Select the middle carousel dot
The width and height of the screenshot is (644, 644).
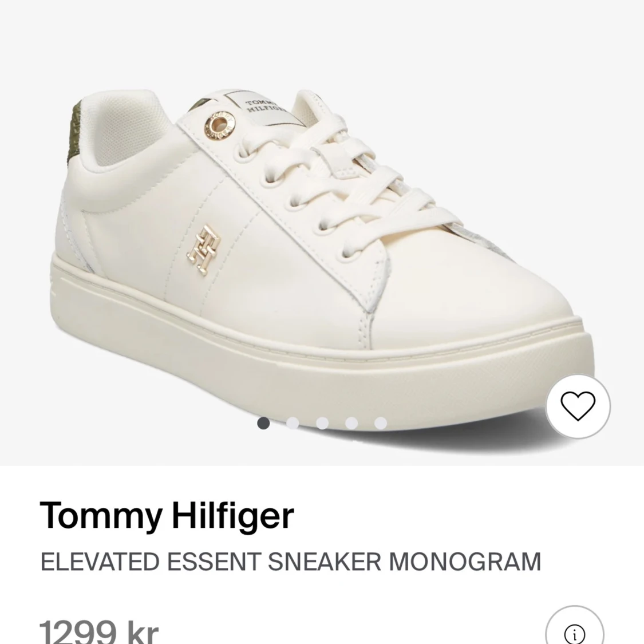click(322, 424)
